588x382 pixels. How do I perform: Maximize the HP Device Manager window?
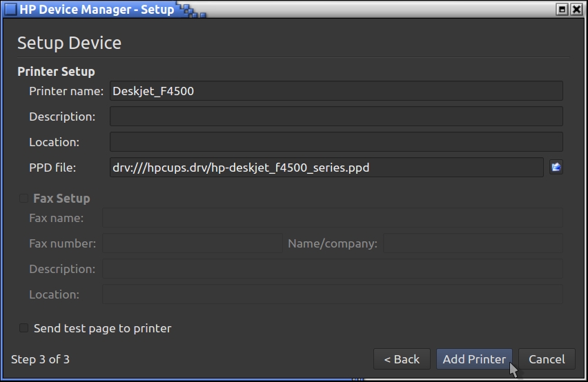[562, 10]
